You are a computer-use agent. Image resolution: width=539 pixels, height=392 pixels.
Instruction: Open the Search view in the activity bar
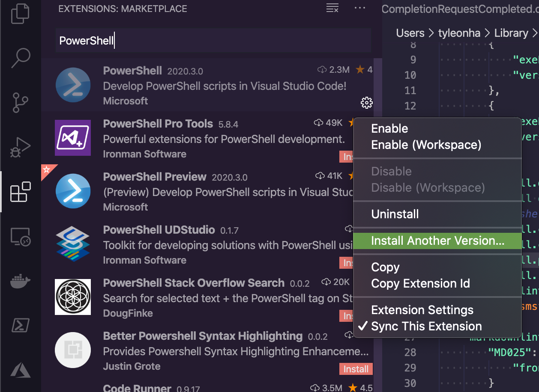20,58
